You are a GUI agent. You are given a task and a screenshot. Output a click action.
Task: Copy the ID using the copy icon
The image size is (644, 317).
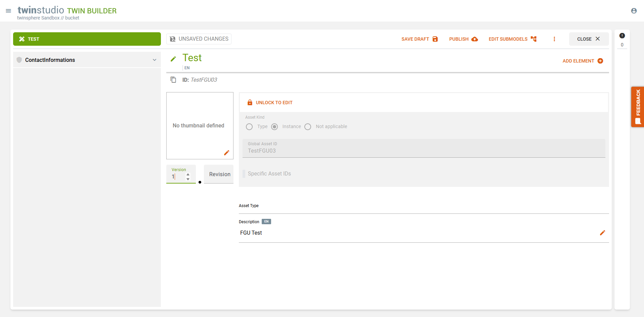tap(173, 80)
